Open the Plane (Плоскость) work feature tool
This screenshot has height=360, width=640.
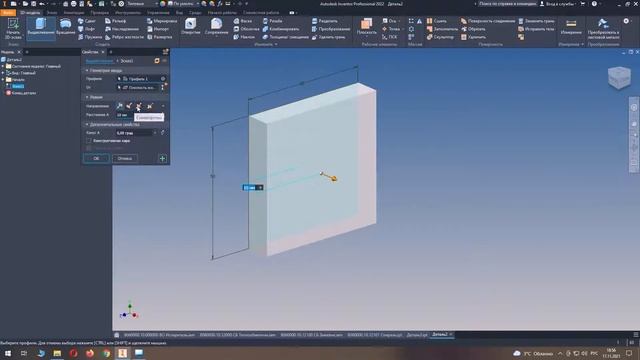point(367,27)
